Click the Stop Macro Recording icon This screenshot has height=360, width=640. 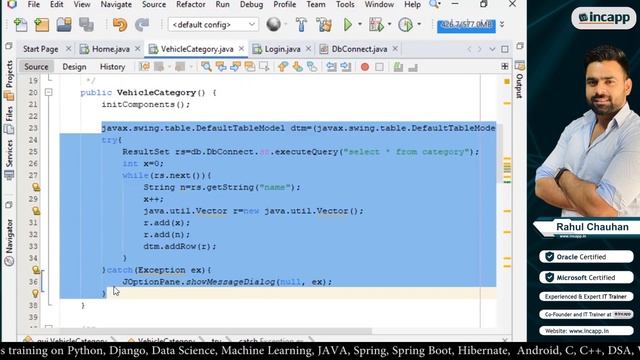379,67
